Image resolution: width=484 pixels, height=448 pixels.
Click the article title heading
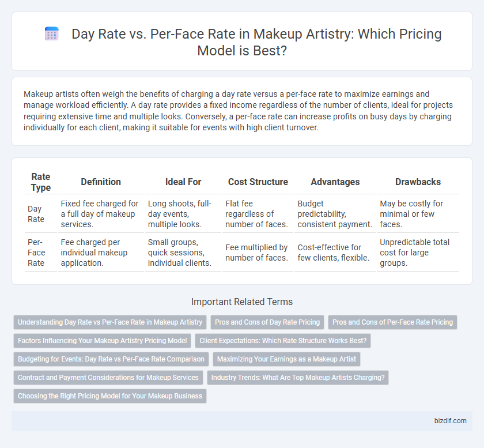(256, 42)
